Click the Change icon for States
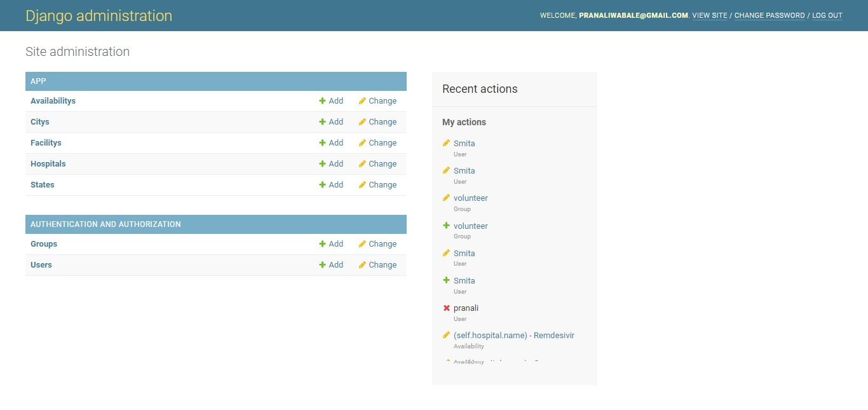This screenshot has width=868, height=410. pos(377,184)
